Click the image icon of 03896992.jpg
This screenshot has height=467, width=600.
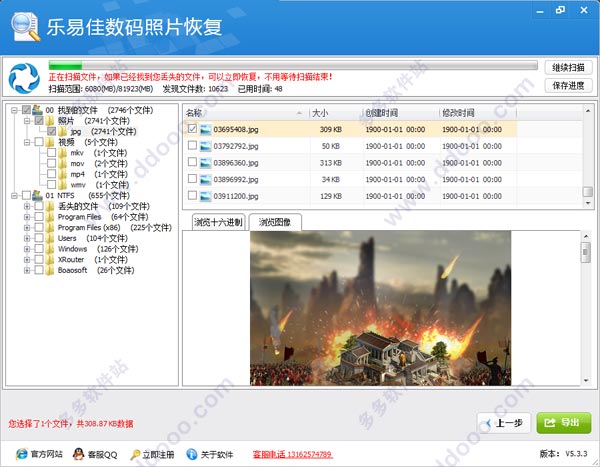(x=205, y=179)
